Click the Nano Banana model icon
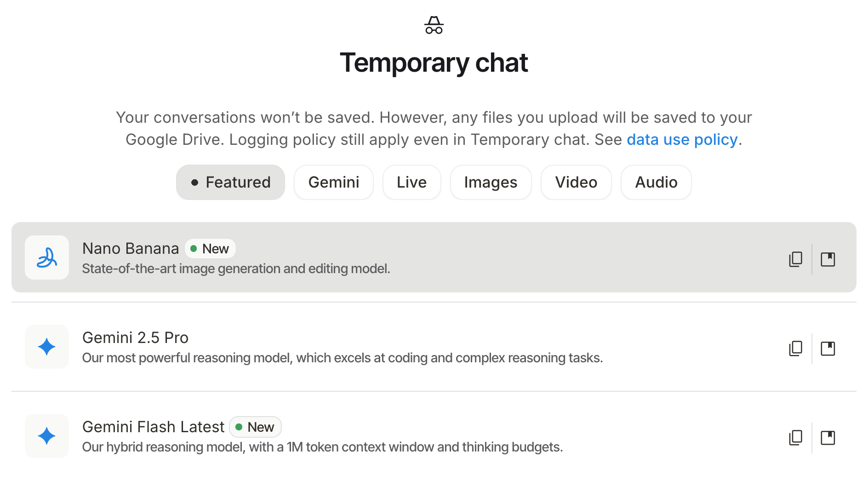 tap(47, 257)
